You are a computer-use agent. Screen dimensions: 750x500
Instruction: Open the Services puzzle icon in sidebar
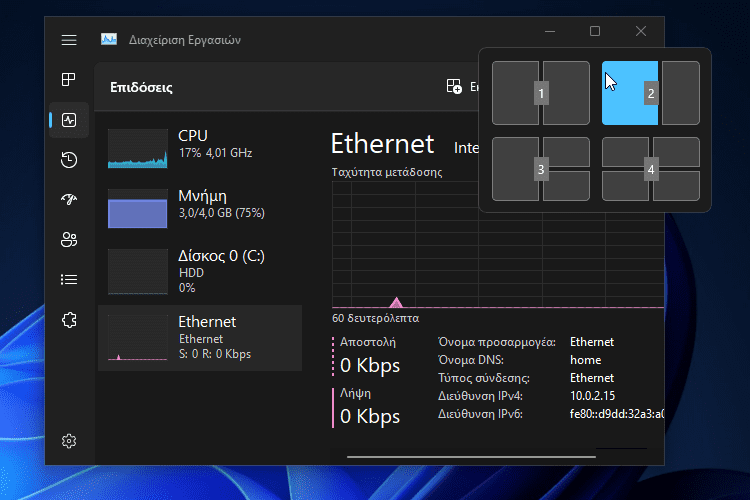(x=69, y=320)
